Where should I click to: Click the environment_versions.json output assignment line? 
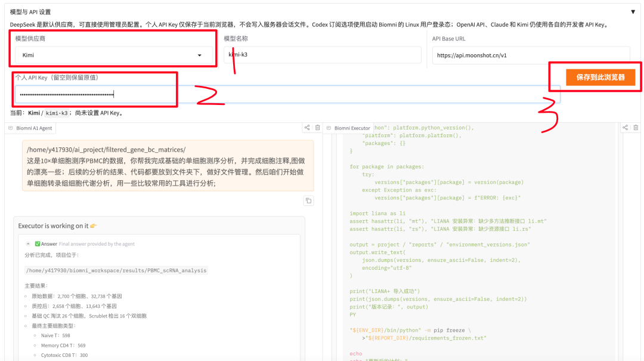pyautogui.click(x=440, y=245)
